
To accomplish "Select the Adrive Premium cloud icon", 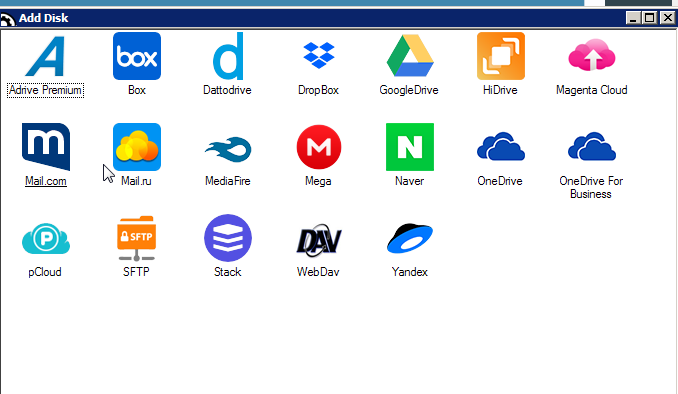I will [x=45, y=56].
